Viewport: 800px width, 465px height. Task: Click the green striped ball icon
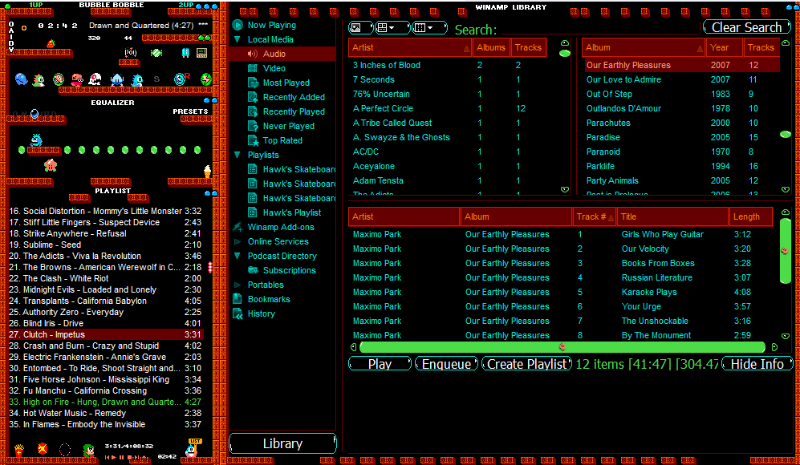coord(59,79)
